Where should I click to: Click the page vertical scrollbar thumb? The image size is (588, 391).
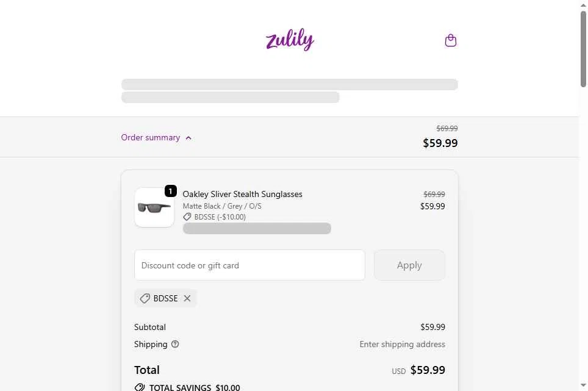583,49
